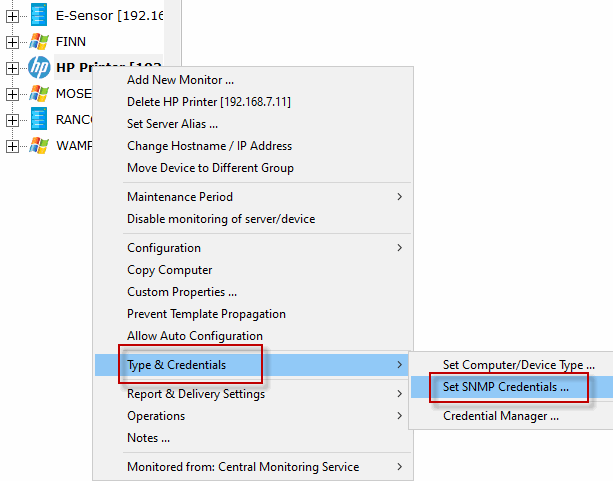The width and height of the screenshot is (613, 481).
Task: Click Disable monitoring of server/device
Action: (221, 219)
